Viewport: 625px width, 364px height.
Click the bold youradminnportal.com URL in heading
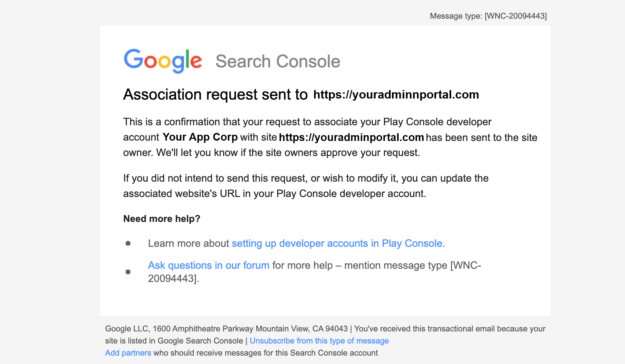coord(396,94)
